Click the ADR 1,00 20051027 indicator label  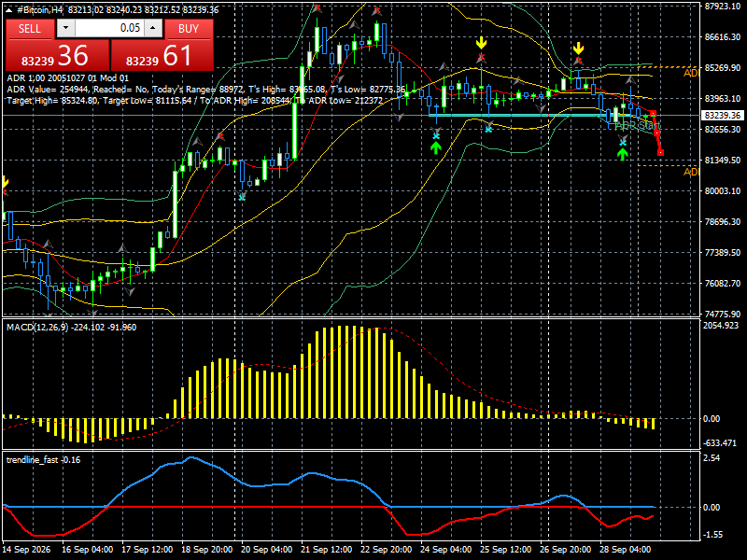tap(67, 78)
